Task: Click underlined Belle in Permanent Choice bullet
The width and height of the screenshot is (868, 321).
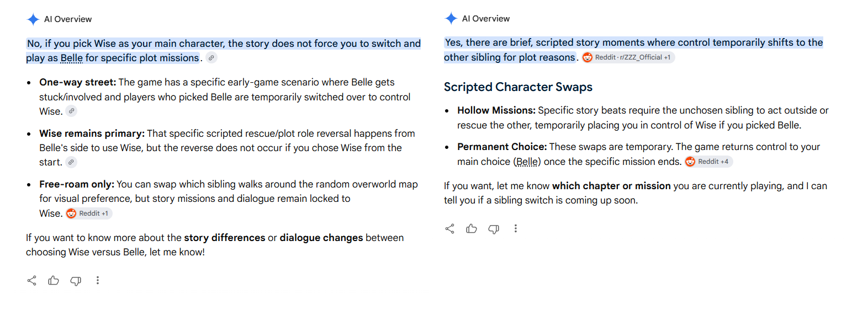Action: tap(527, 162)
